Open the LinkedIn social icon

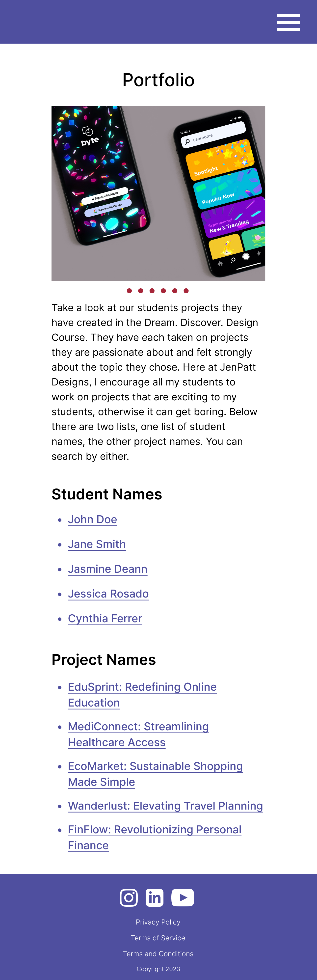155,898
